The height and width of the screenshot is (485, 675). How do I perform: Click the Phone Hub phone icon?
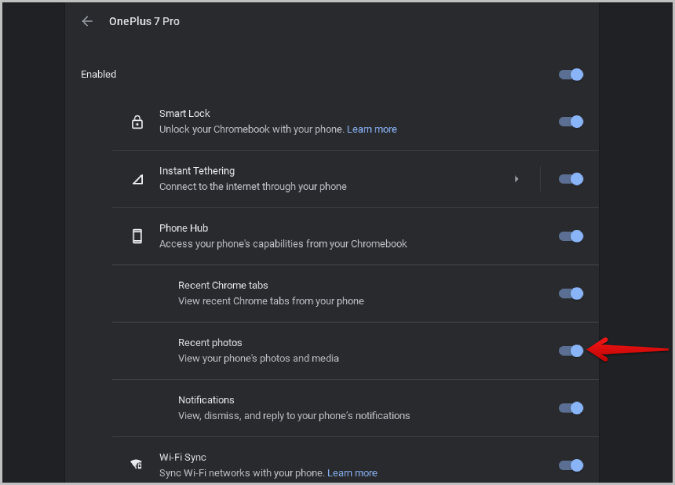coord(137,236)
